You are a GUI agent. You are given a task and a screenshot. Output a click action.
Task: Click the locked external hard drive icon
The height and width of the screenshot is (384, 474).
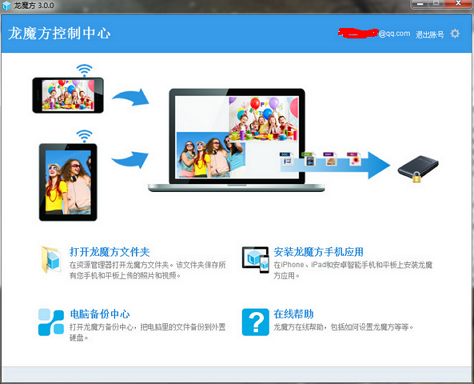[x=418, y=169]
